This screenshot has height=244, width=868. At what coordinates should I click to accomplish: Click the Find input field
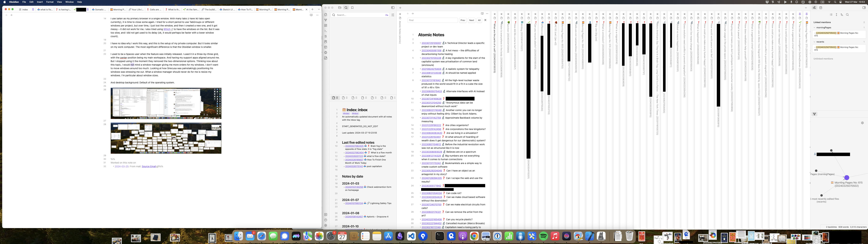(x=432, y=20)
